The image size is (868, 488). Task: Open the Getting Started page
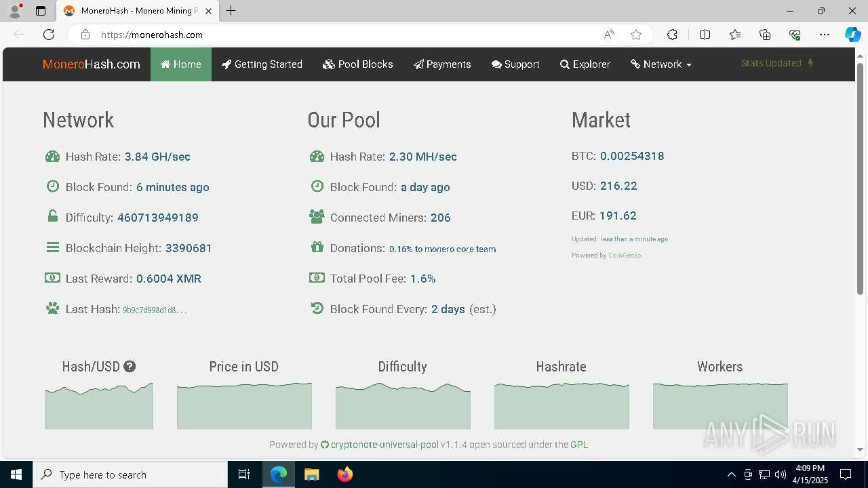(262, 64)
